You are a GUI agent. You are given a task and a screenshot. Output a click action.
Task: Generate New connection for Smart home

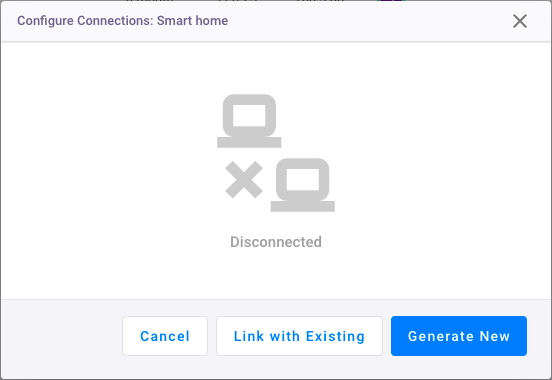pos(459,336)
